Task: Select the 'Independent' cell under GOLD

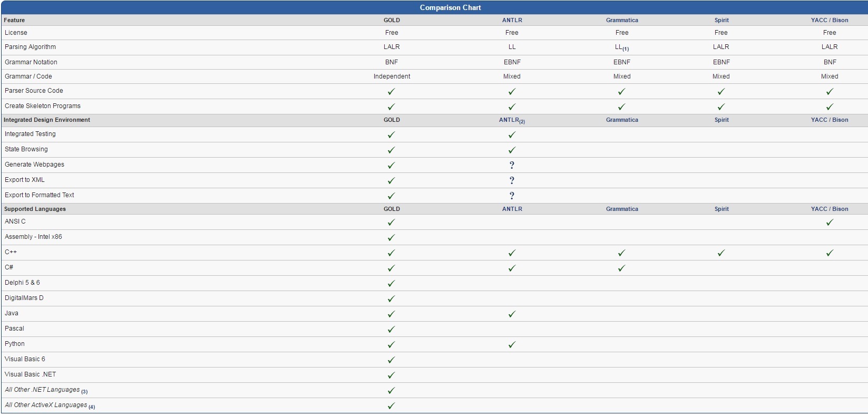Action: [392, 76]
